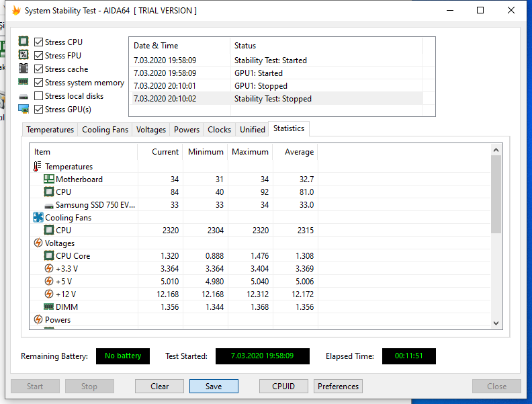The width and height of the screenshot is (532, 404).
Task: Click CPU Core maximum voltage 1.476
Action: 259,256
